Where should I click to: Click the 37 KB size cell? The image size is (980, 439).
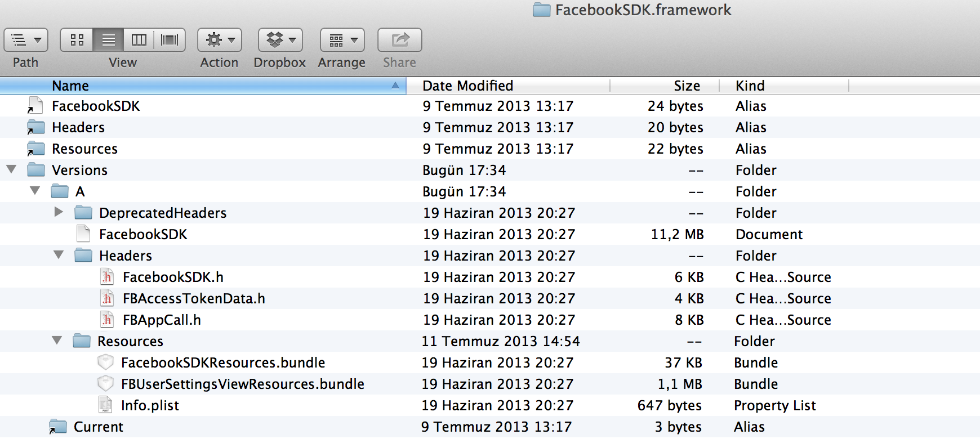coord(683,362)
